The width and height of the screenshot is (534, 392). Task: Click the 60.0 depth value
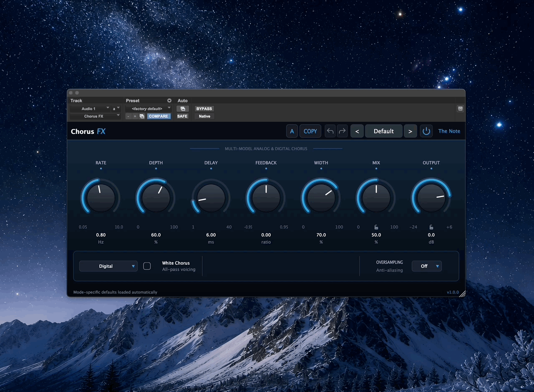pos(156,235)
